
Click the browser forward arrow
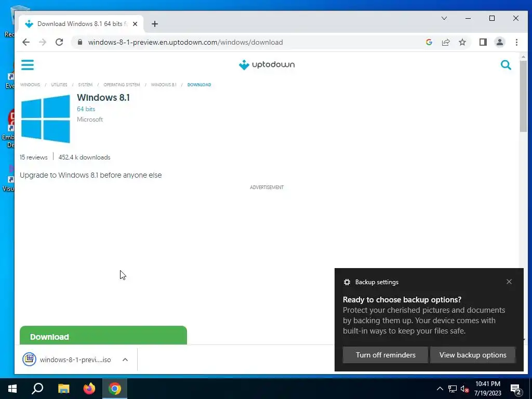[x=43, y=42]
